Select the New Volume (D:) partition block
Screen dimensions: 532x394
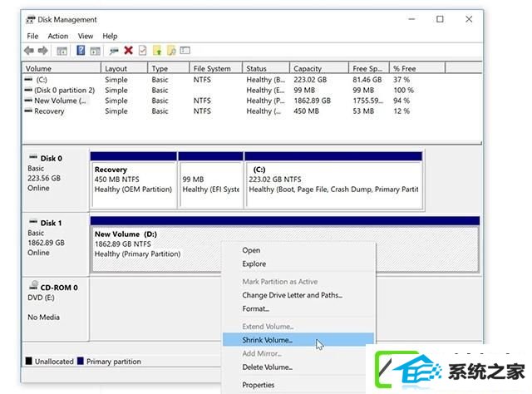[x=285, y=244]
